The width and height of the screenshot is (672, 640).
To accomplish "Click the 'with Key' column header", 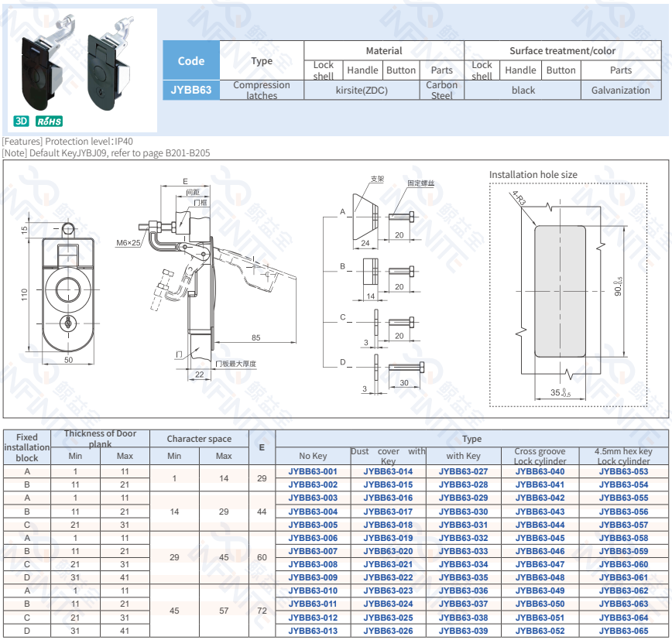I will (x=463, y=456).
